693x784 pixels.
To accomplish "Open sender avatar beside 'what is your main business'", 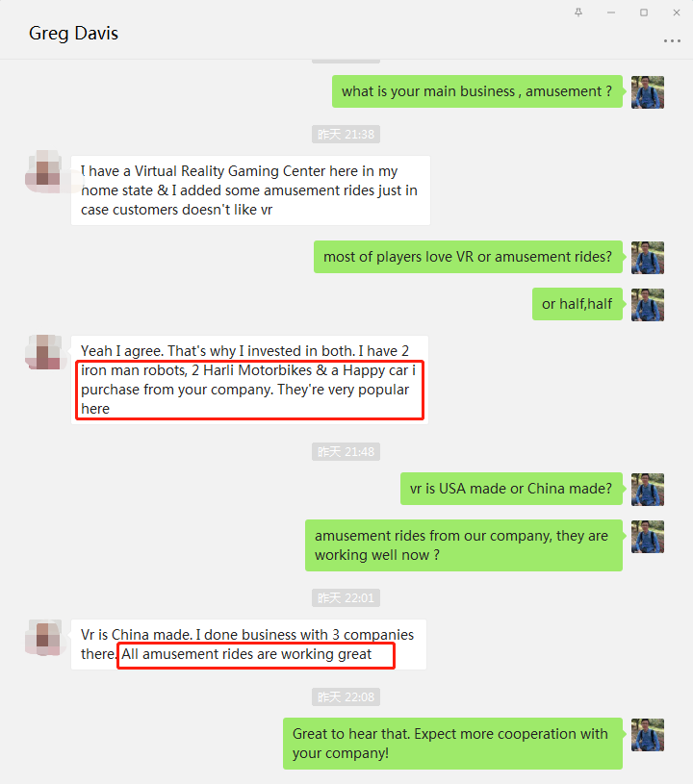I will coord(648,92).
